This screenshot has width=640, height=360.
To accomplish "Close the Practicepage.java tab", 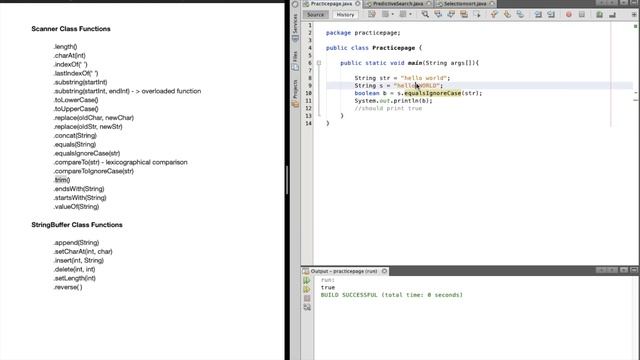I will (x=358, y=4).
